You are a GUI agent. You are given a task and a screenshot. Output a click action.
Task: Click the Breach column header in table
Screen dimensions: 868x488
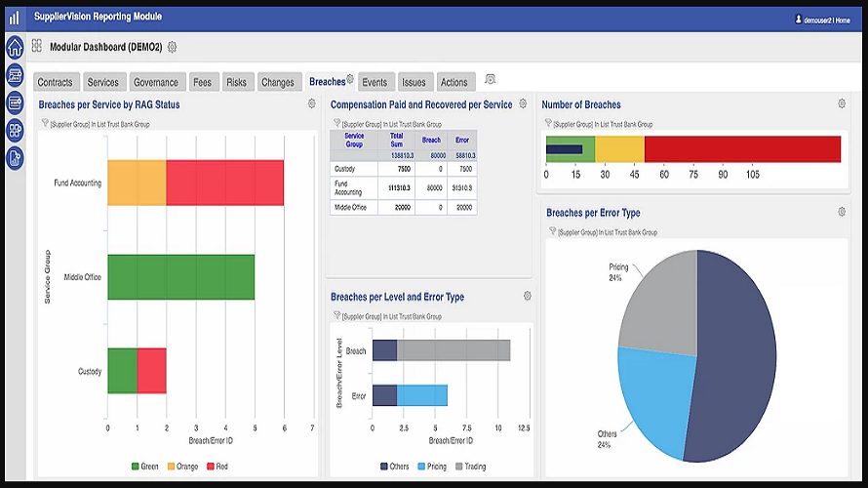431,141
